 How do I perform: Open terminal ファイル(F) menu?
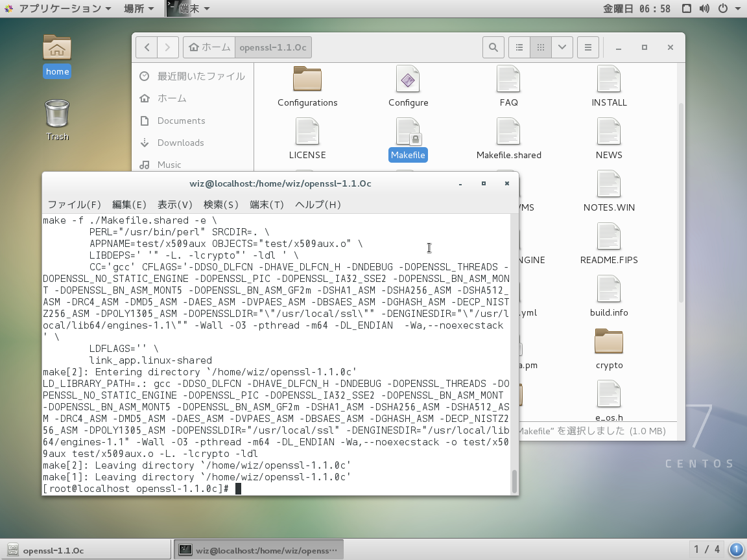pos(75,205)
